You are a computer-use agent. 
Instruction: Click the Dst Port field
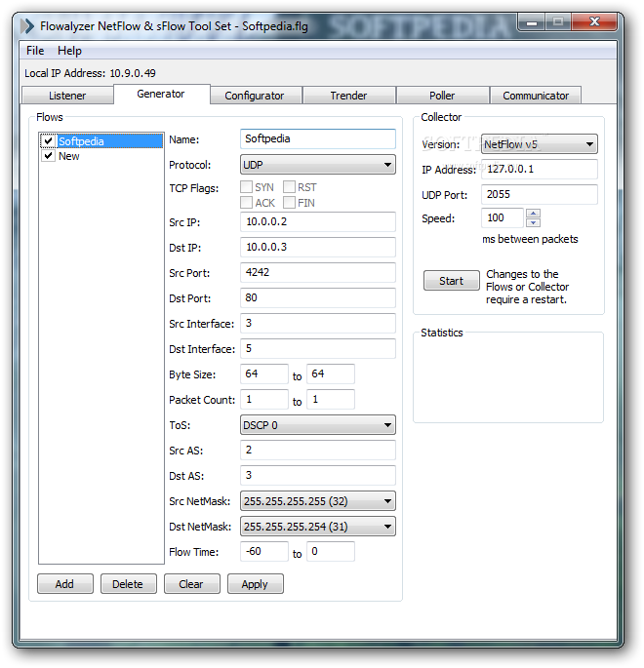tap(318, 297)
